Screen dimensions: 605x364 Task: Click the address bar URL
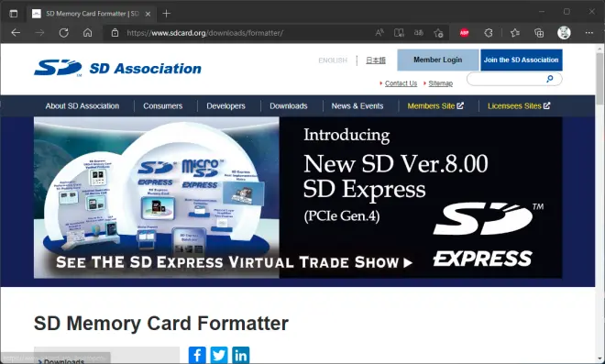point(205,33)
